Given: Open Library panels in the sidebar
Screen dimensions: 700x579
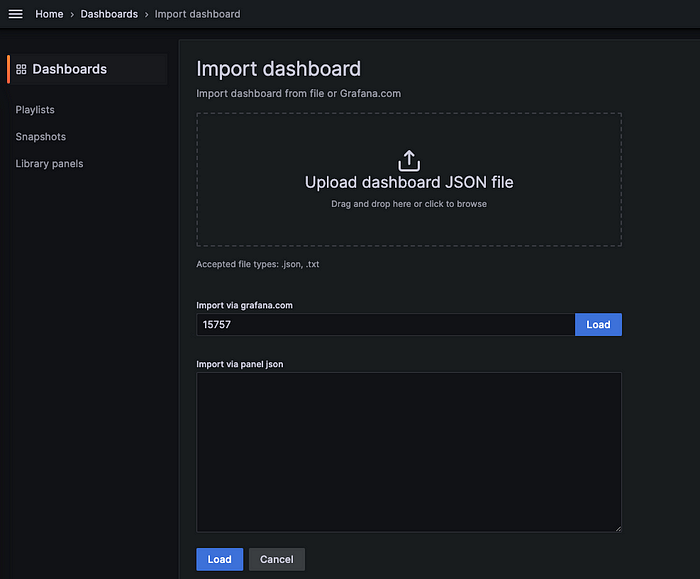Looking at the screenshot, I should tap(49, 164).
